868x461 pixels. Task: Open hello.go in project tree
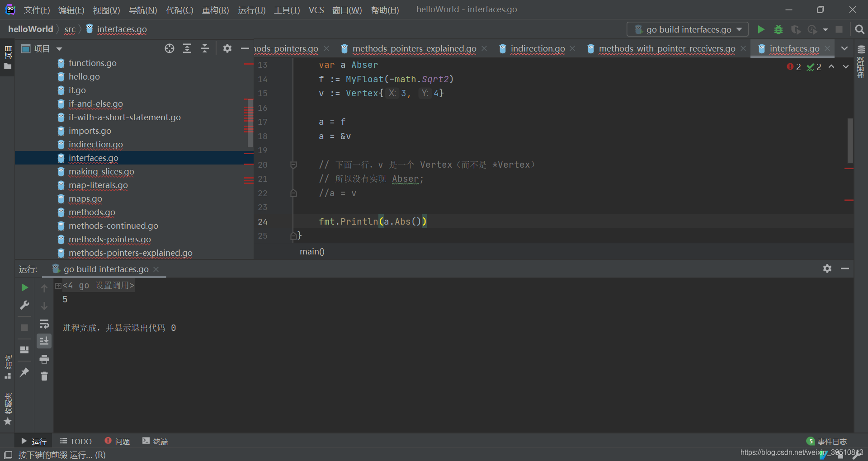[x=84, y=76]
